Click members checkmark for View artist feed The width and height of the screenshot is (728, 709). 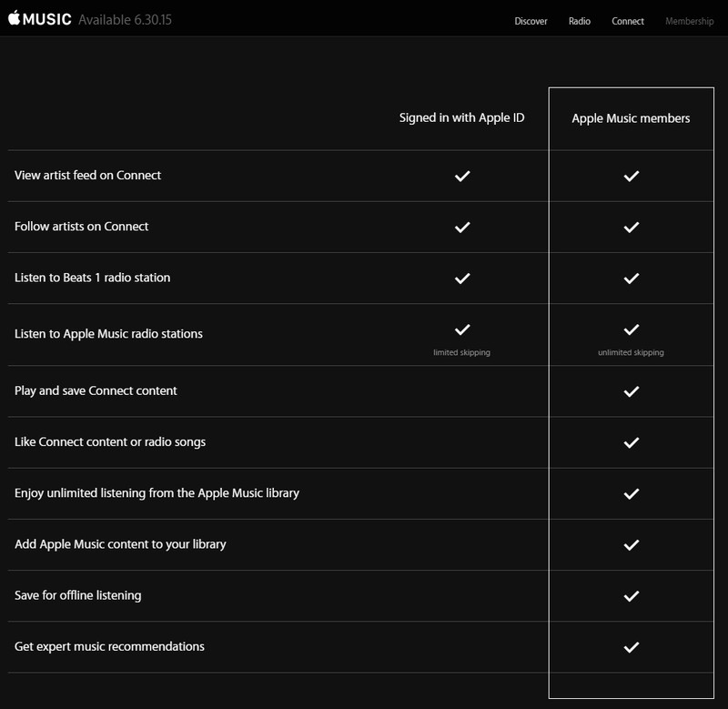pyautogui.click(x=631, y=176)
